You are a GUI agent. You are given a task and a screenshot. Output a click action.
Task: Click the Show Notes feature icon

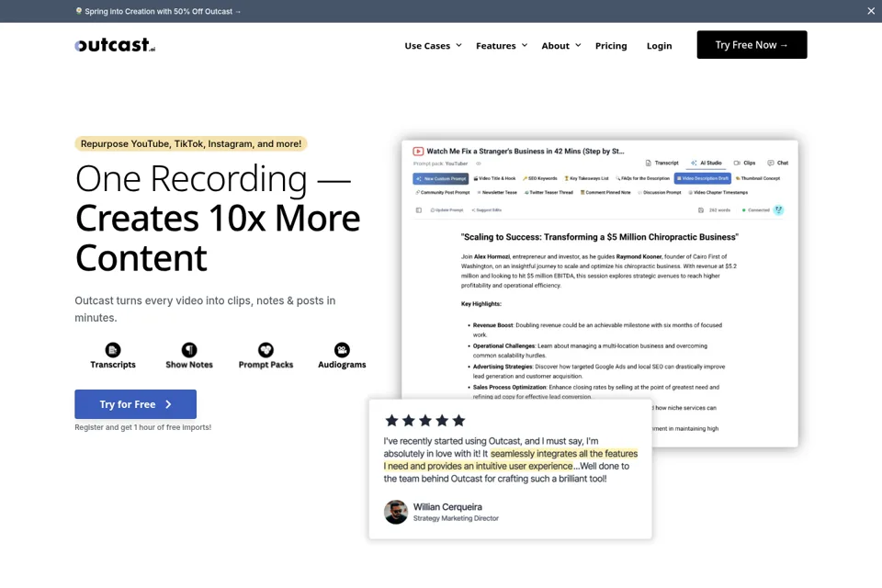(x=189, y=350)
